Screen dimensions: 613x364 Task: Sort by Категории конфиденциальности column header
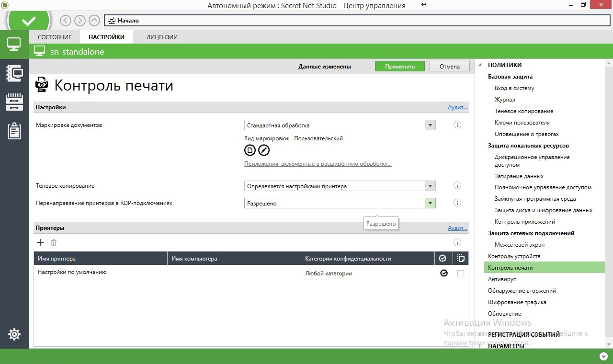[x=368, y=259]
